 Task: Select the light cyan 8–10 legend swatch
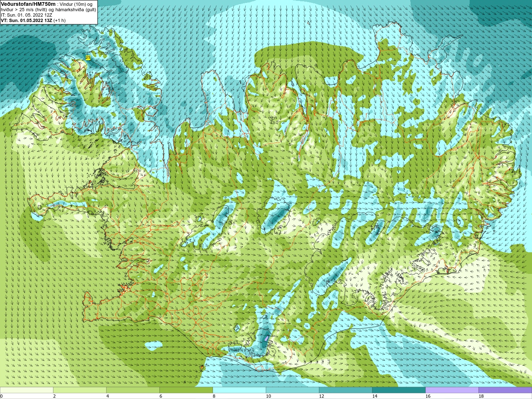pos(239,390)
